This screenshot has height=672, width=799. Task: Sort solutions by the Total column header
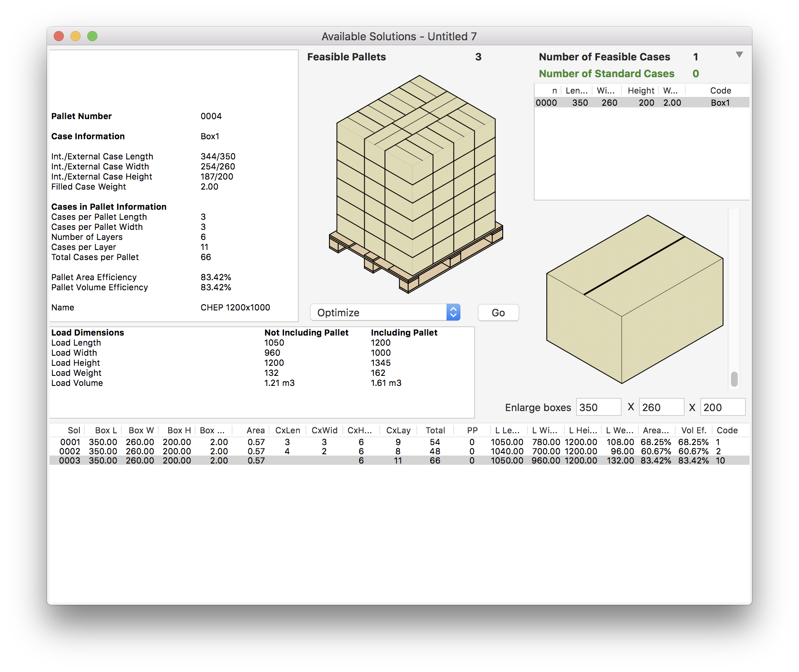(x=435, y=430)
